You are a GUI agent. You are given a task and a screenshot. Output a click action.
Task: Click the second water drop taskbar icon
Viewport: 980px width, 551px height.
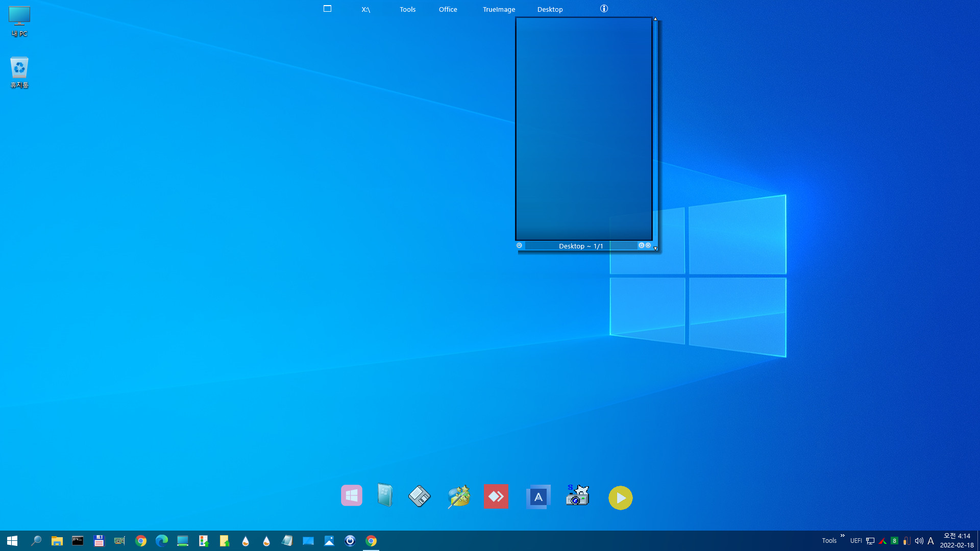tap(266, 541)
